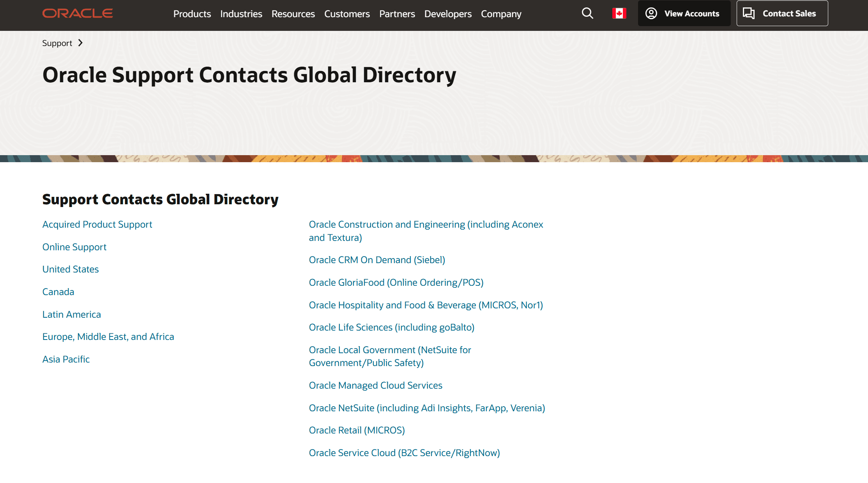Click the breadcrumb chevron after Support

click(80, 43)
